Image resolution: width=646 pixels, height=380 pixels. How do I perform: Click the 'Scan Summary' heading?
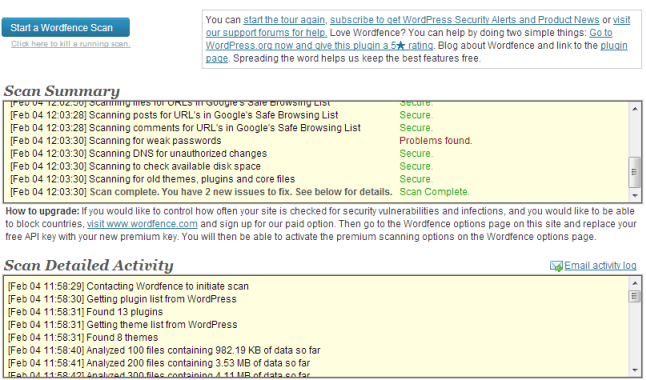62,91
